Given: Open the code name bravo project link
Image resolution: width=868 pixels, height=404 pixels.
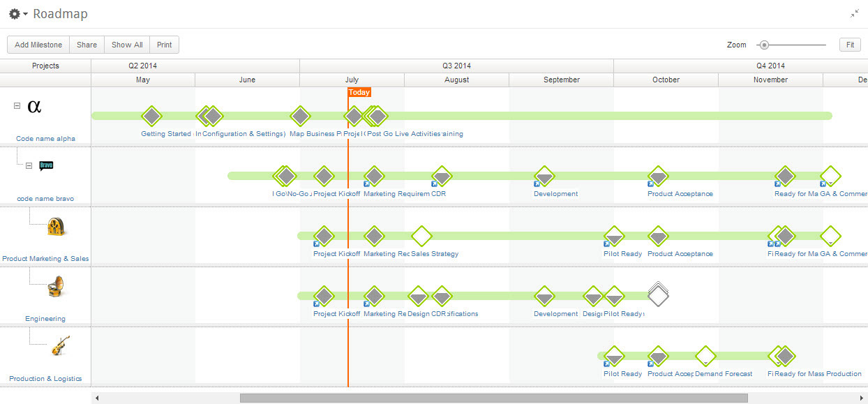Looking at the screenshot, I should (x=45, y=198).
